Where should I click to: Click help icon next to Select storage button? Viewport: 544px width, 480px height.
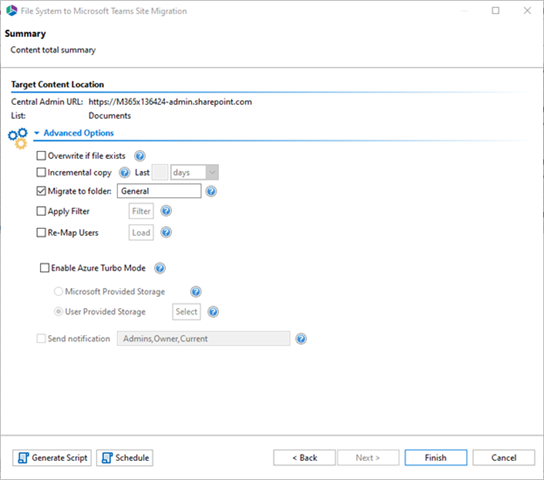tap(213, 312)
